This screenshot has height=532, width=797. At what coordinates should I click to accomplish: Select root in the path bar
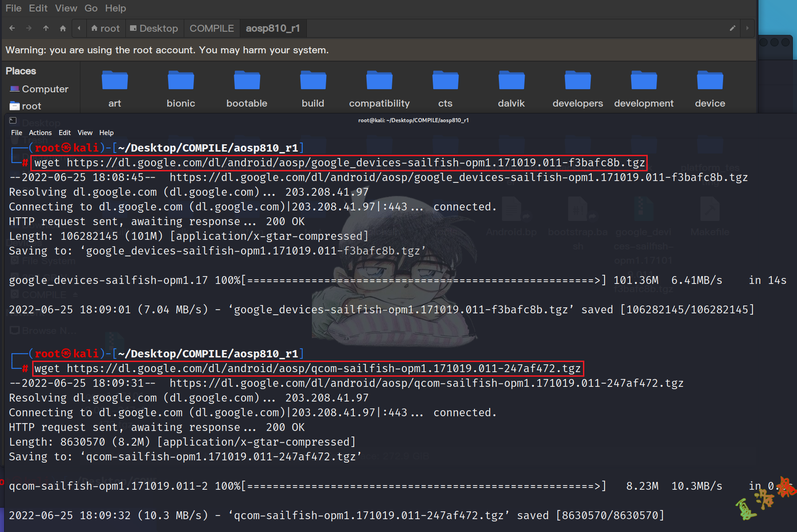tap(106, 28)
